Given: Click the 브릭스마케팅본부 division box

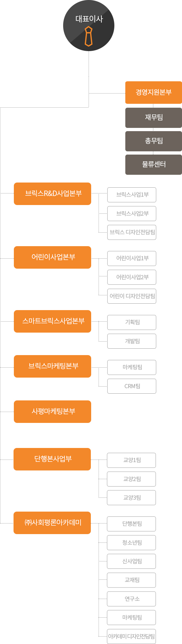Looking at the screenshot, I should click(53, 366).
